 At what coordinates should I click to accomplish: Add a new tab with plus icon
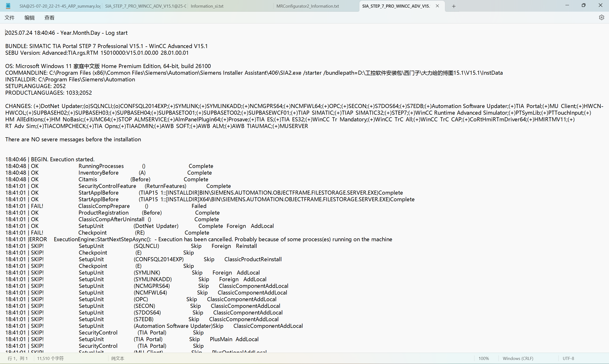pyautogui.click(x=454, y=6)
